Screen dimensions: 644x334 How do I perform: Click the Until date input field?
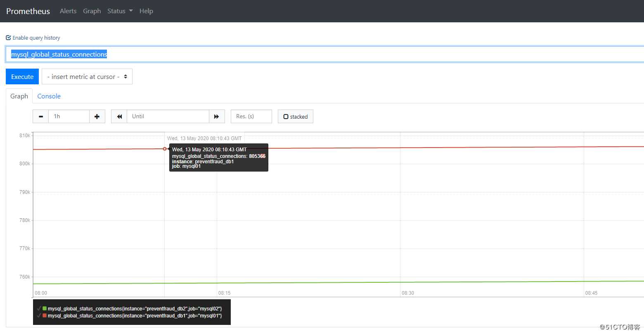point(168,117)
